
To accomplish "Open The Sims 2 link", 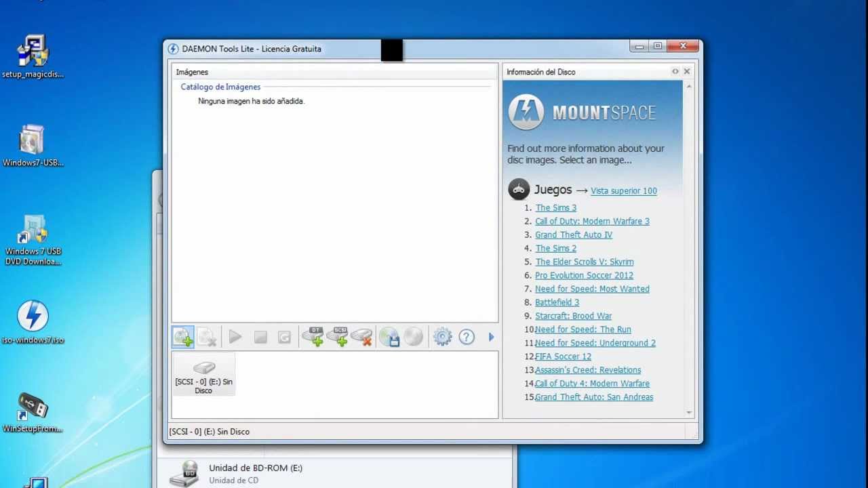I will [x=556, y=249].
